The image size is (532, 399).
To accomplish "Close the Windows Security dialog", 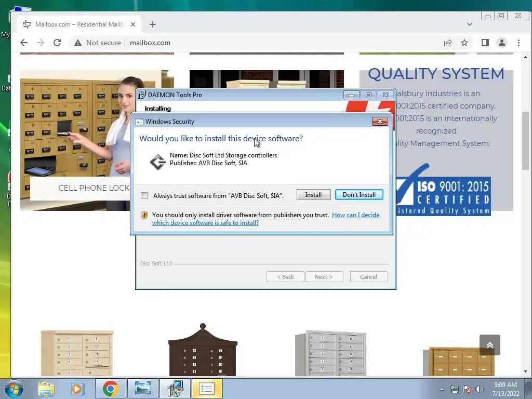I will point(380,122).
